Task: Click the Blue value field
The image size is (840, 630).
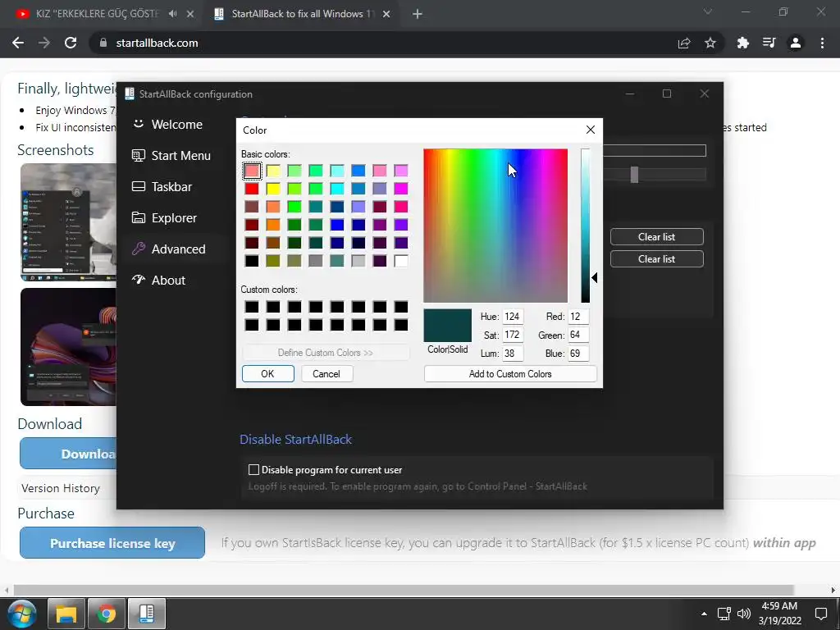Action: click(x=578, y=354)
